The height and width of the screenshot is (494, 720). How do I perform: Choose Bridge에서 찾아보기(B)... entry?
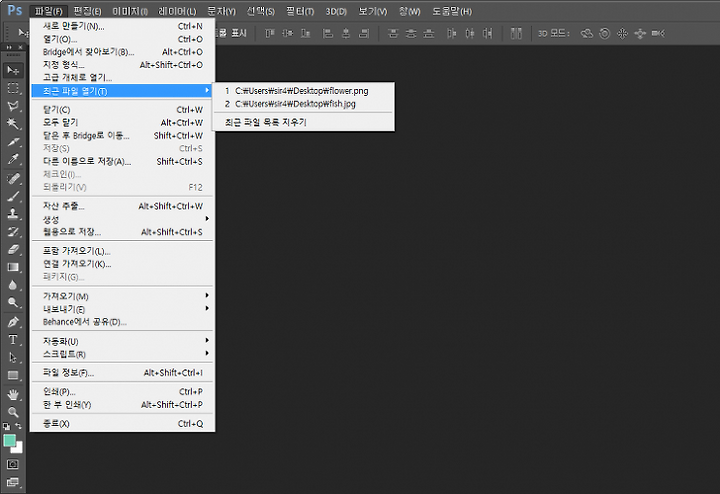122,52
